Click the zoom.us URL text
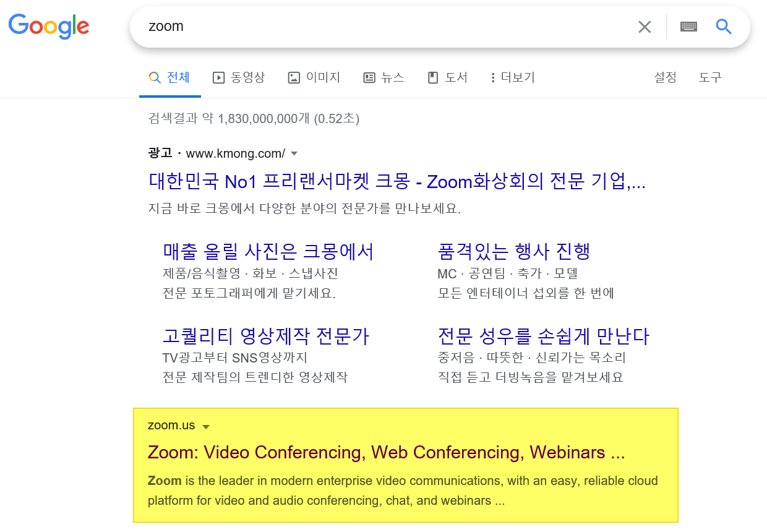Image resolution: width=767 pixels, height=532 pixels. [x=171, y=426]
